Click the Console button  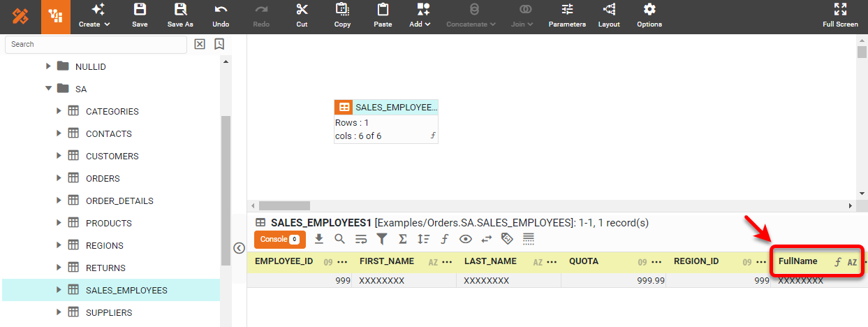click(x=277, y=240)
